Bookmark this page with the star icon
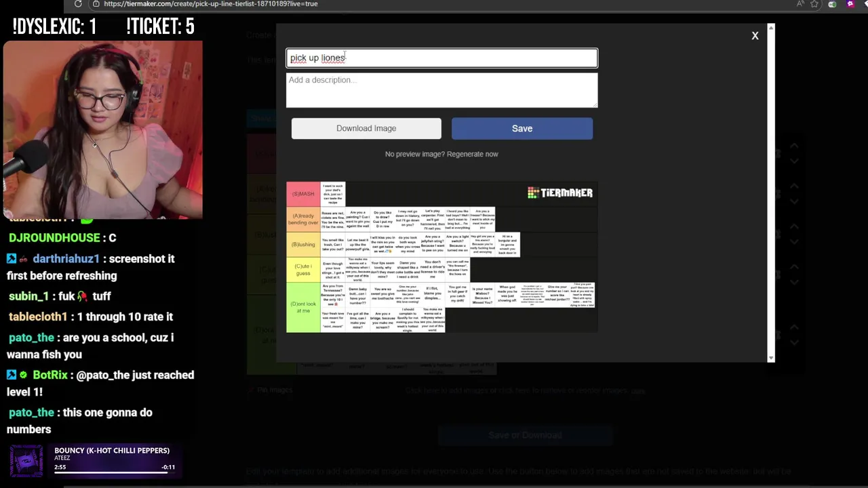The height and width of the screenshot is (488, 868). pos(814,3)
